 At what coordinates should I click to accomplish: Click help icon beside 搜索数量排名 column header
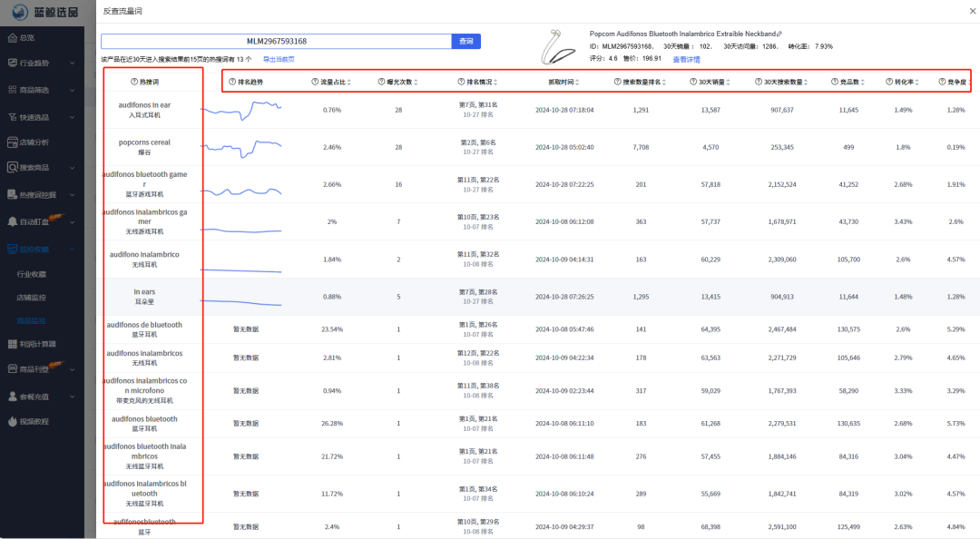coord(618,82)
